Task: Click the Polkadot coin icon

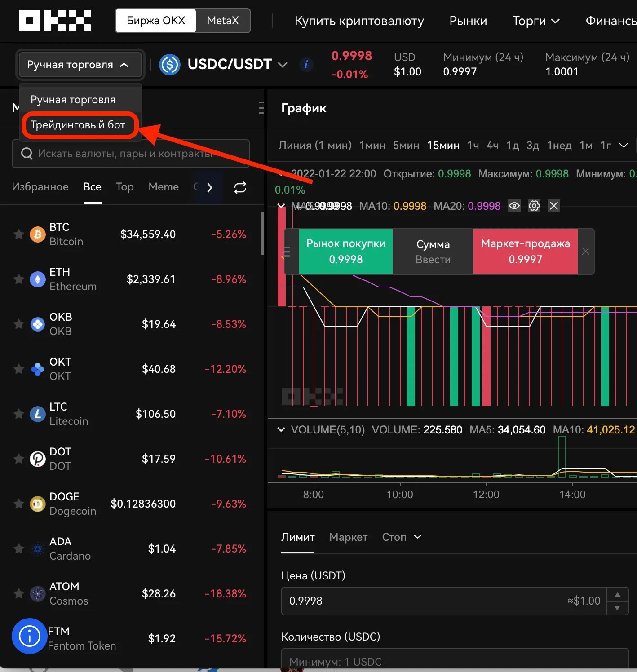Action: pos(38,459)
